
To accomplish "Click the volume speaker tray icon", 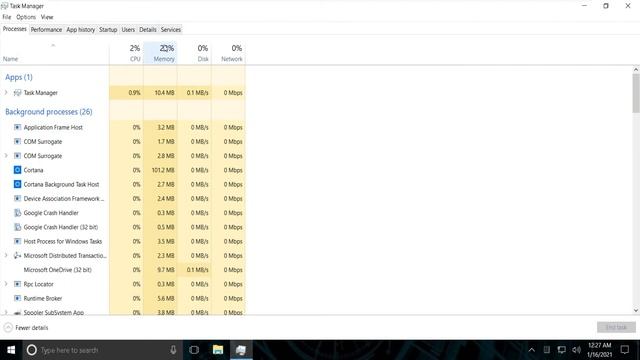I will [x=576, y=350].
